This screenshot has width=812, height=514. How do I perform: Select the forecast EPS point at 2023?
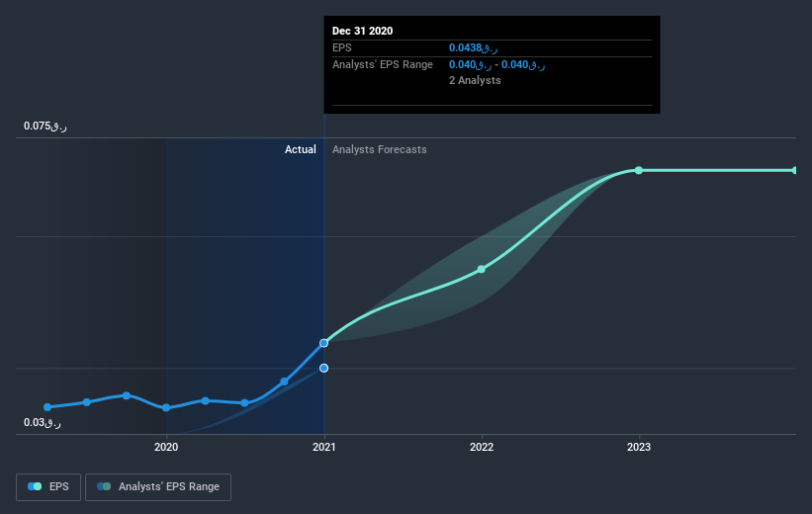pyautogui.click(x=639, y=170)
